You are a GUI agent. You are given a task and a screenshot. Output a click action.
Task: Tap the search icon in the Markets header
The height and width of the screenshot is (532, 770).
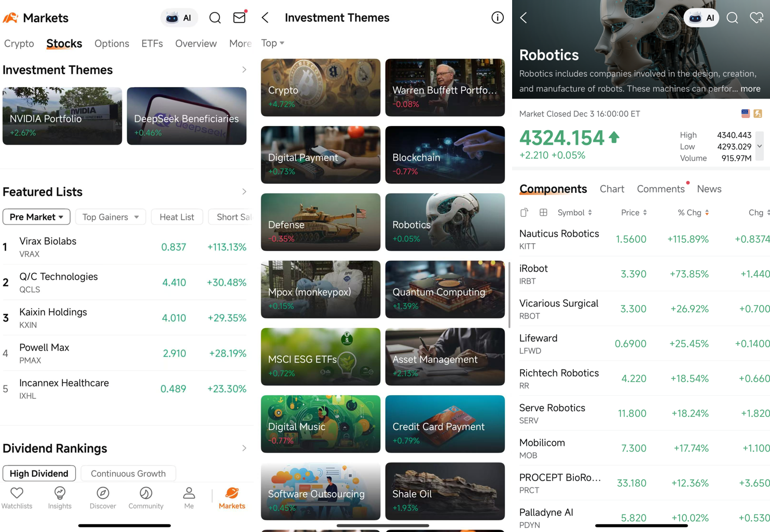click(x=215, y=18)
